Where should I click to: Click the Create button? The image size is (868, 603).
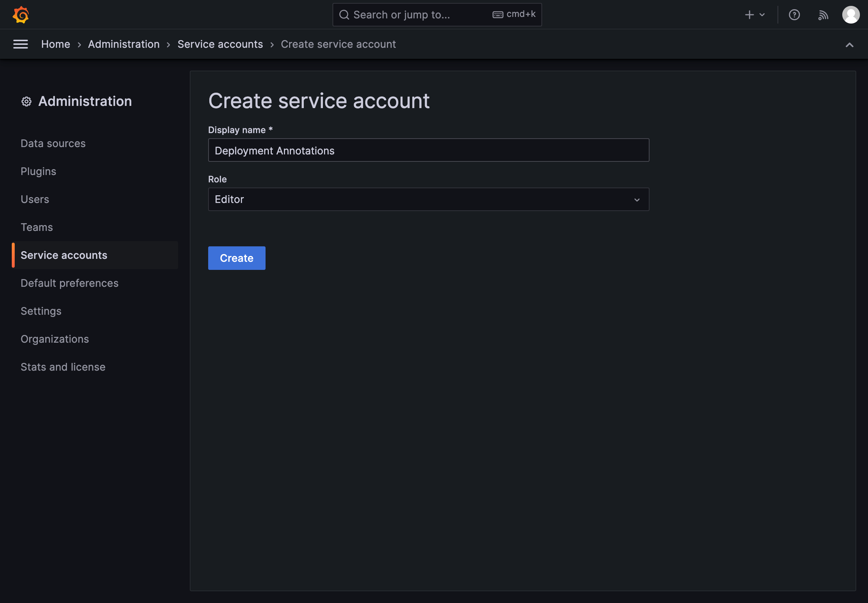tap(236, 258)
